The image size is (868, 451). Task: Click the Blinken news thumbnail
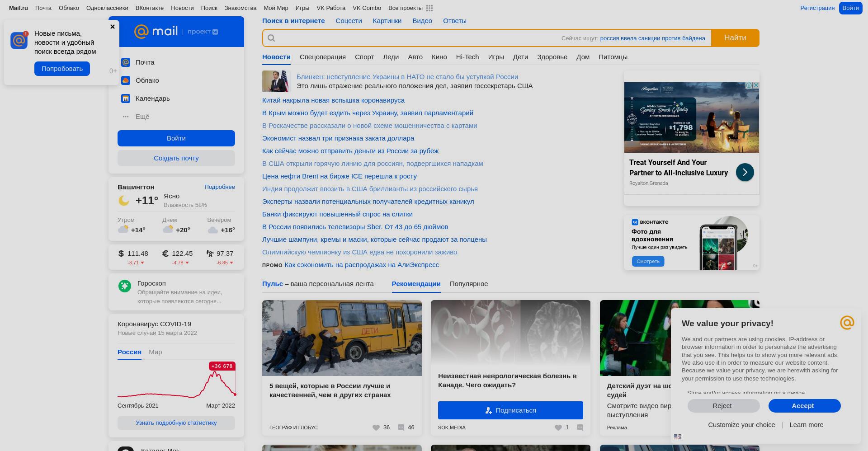pos(276,81)
